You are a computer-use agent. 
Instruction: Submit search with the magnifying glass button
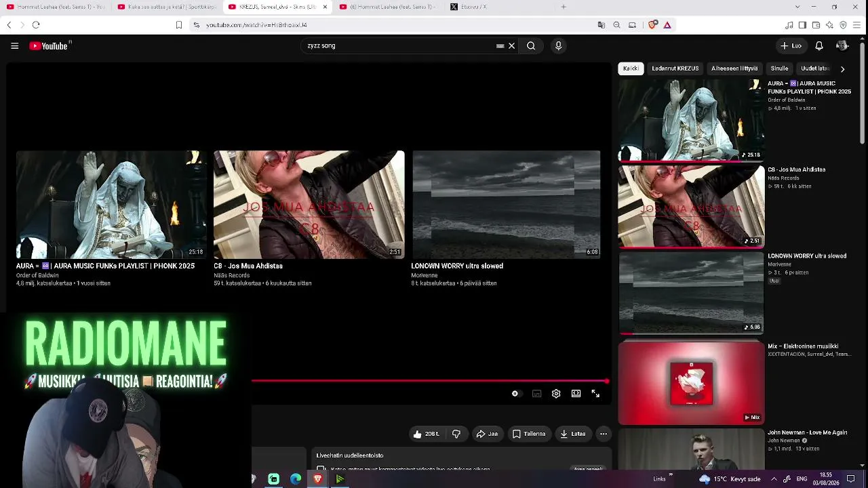[x=531, y=46]
